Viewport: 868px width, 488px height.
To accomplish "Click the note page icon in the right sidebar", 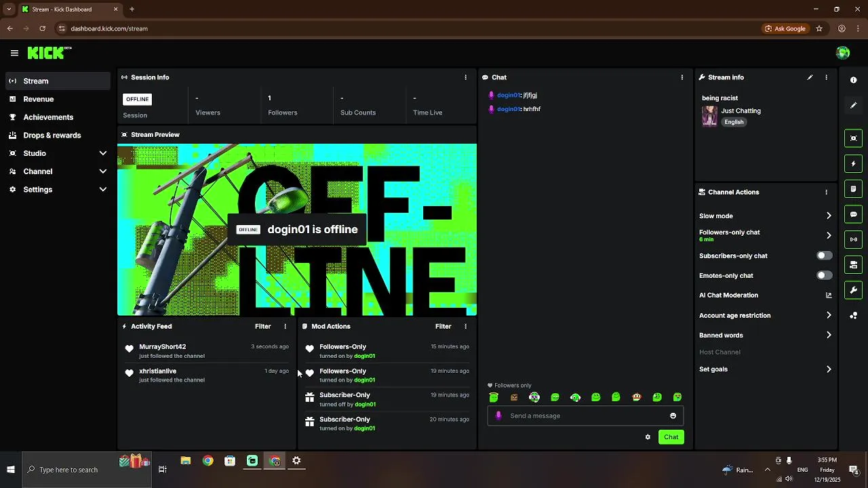I will [853, 189].
